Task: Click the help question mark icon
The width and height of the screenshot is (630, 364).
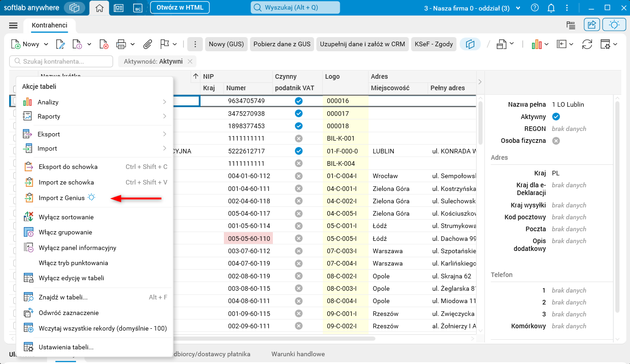Action: (534, 8)
